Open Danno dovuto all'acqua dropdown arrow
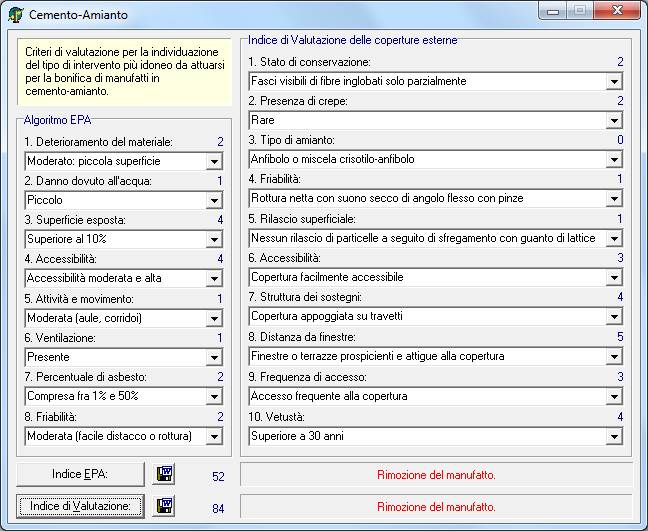648x531 pixels. (214, 200)
